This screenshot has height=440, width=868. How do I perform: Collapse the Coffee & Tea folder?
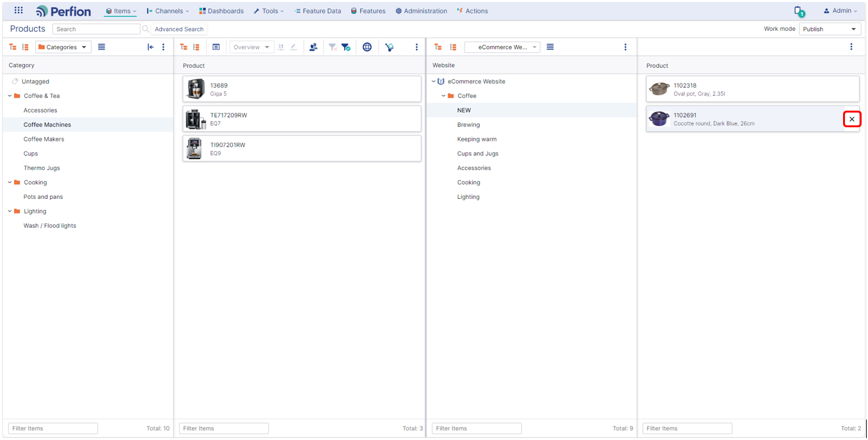point(10,96)
